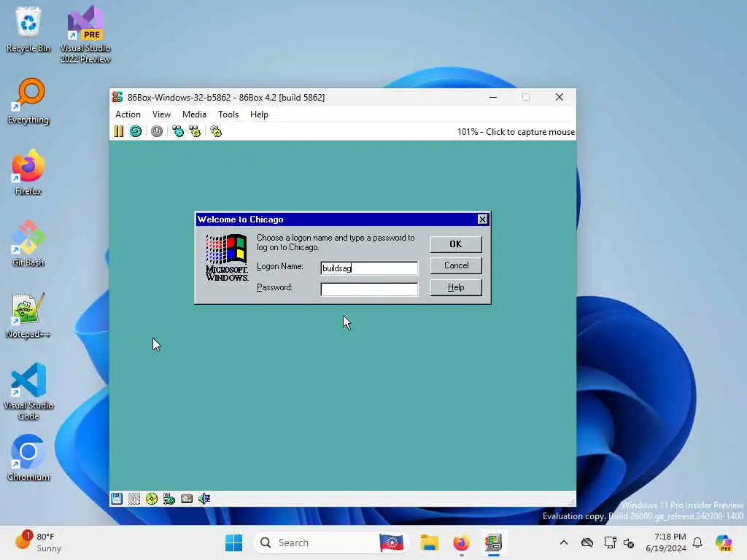Open the Tools menu in 86Box
Screen dimensions: 747x560
pyautogui.click(x=228, y=114)
